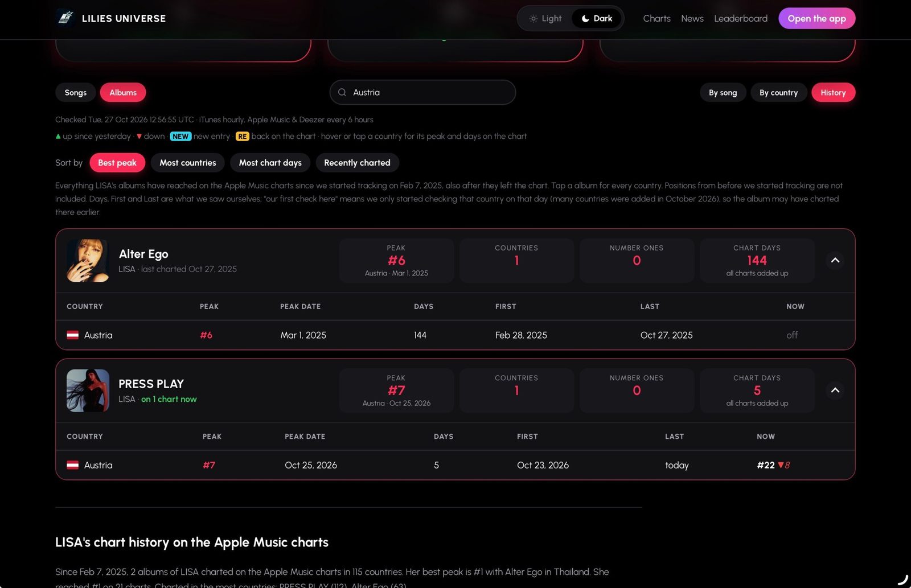Open the Charts page
This screenshot has width=911, height=588.
(656, 18)
